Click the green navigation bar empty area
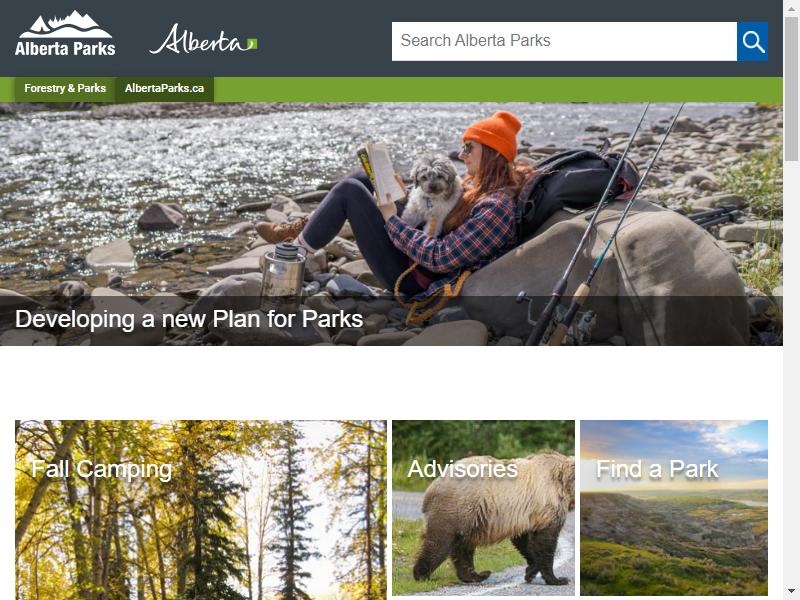 [x=497, y=89]
